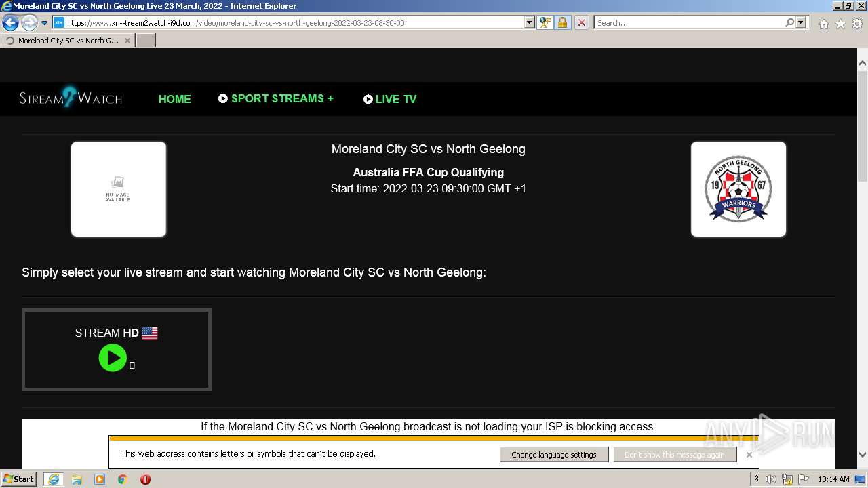Click the volume speaker tray icon
This screenshot has height=488, width=868.
coord(771,479)
